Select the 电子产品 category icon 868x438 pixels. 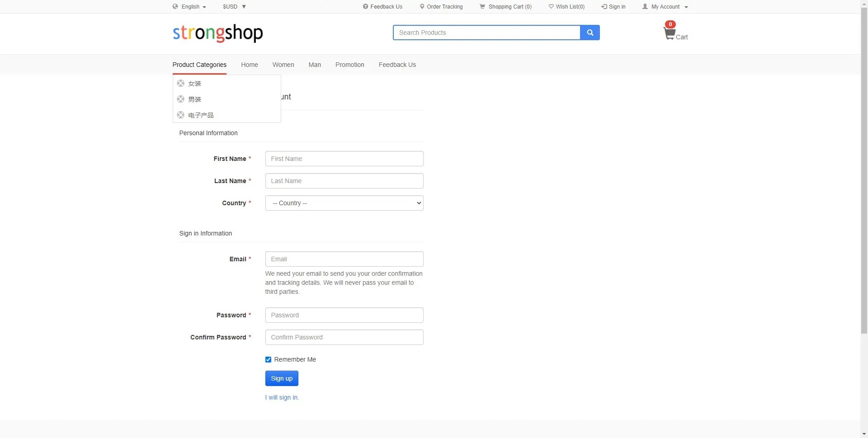click(180, 115)
